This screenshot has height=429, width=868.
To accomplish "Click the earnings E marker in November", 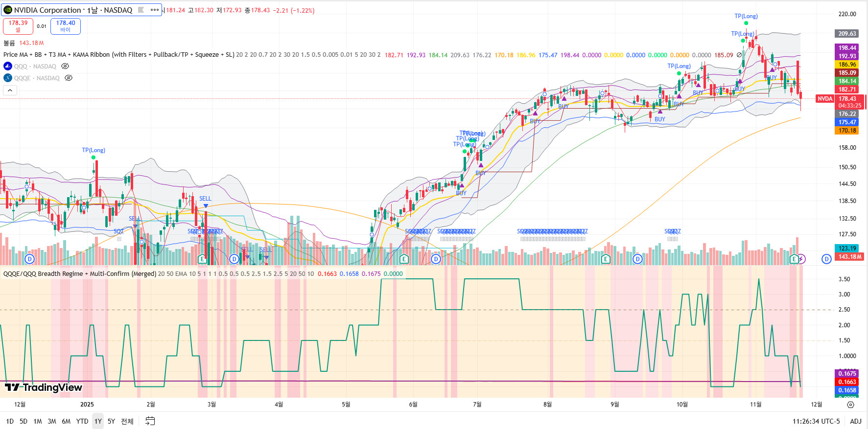I will (x=794, y=259).
